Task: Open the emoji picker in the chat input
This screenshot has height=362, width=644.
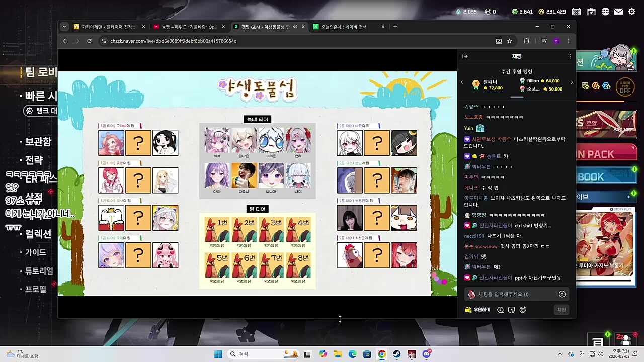Action: tap(562, 294)
